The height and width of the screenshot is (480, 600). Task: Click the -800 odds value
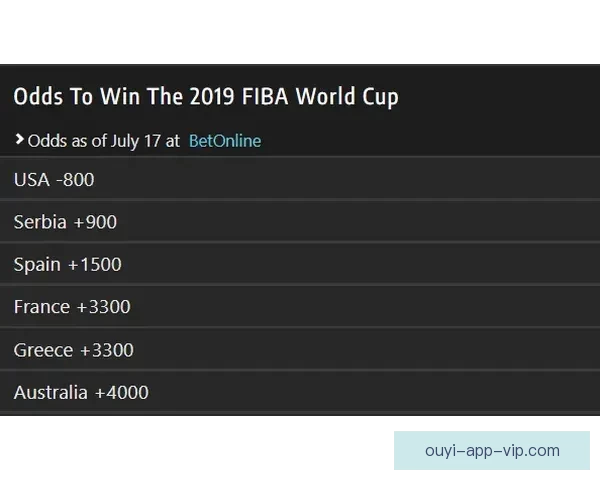pos(75,180)
